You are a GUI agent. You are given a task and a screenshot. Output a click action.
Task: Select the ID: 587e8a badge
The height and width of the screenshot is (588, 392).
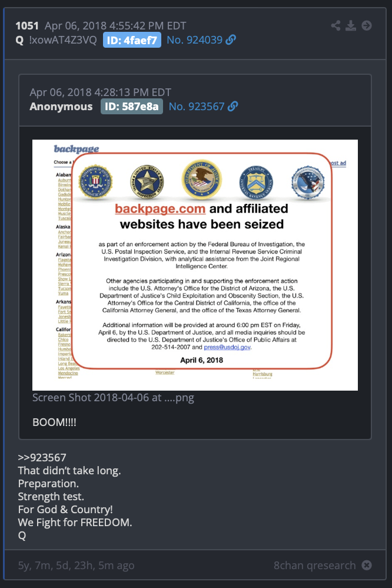click(x=131, y=107)
